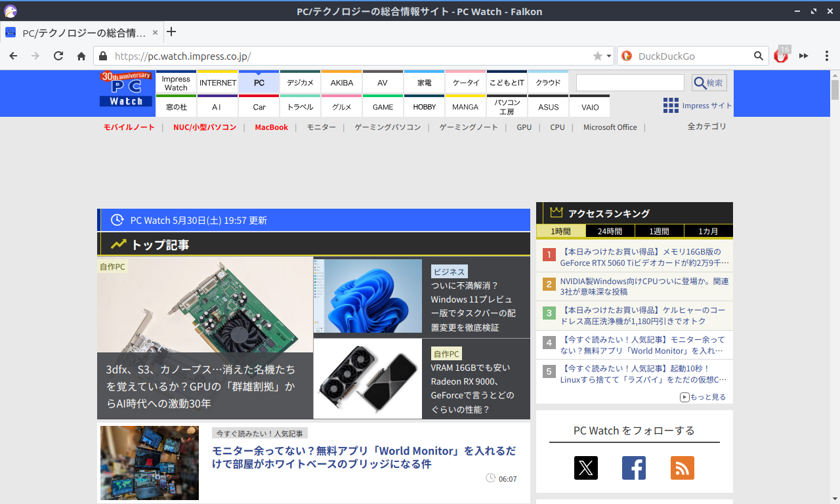Follow PC Watch on X icon
This screenshot has width=840, height=504.
[x=586, y=468]
